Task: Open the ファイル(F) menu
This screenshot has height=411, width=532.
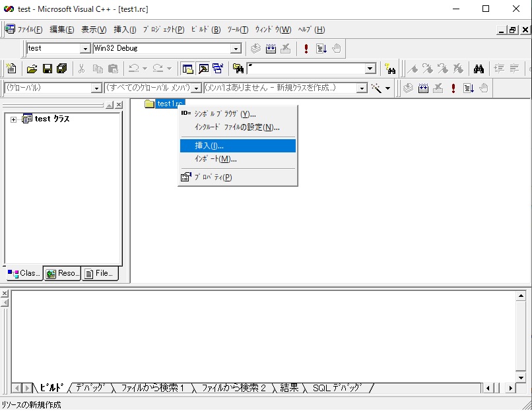Action: coord(30,30)
